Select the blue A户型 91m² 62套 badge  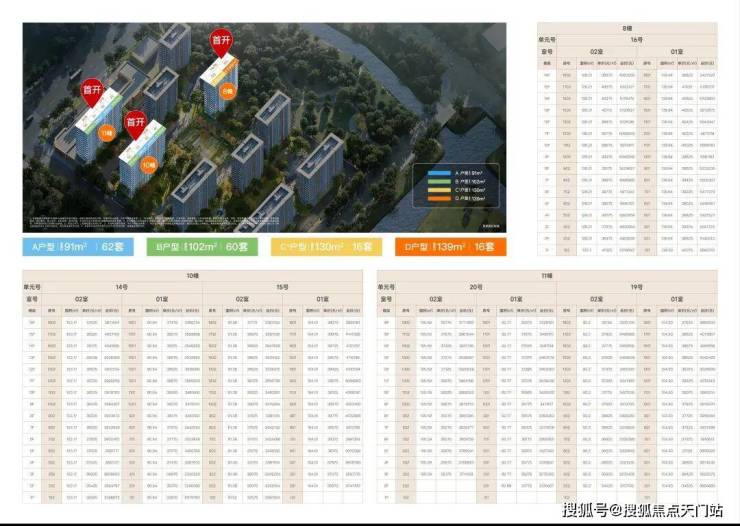pyautogui.click(x=82, y=246)
